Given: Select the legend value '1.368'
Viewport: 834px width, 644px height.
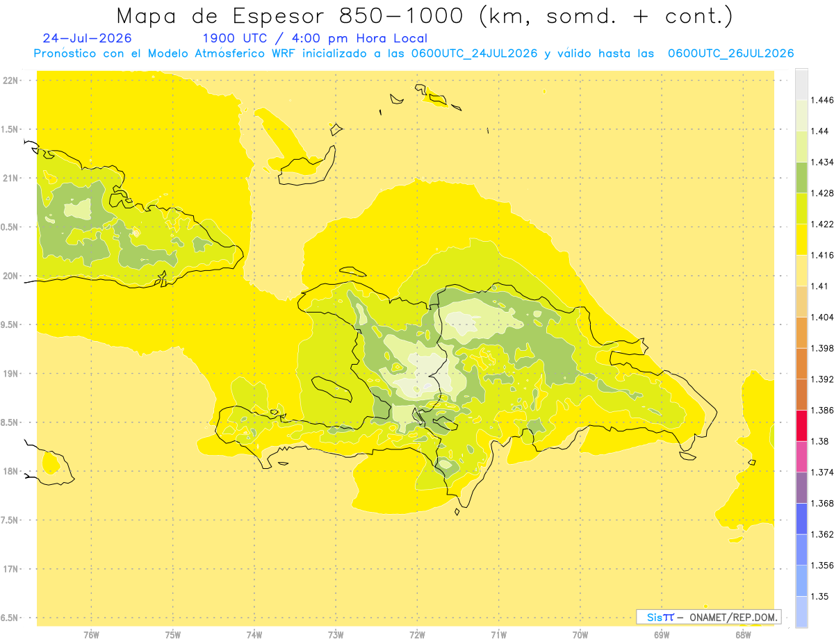Looking at the screenshot, I should coord(823,503).
